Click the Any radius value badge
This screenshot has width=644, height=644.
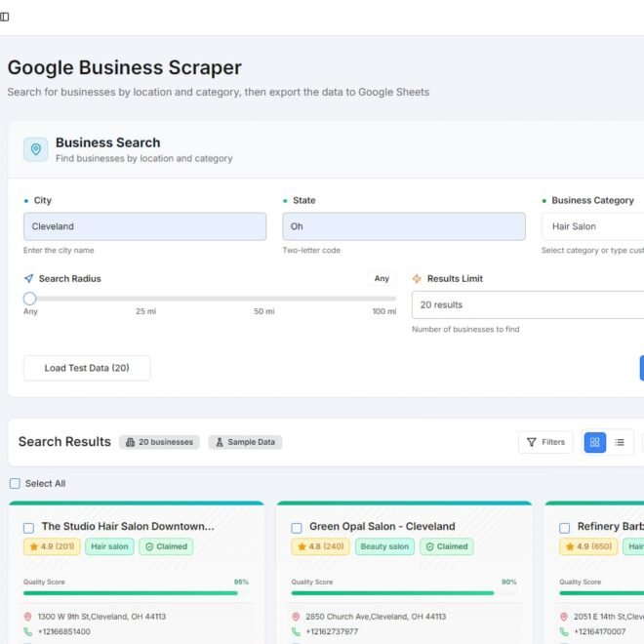pos(382,278)
